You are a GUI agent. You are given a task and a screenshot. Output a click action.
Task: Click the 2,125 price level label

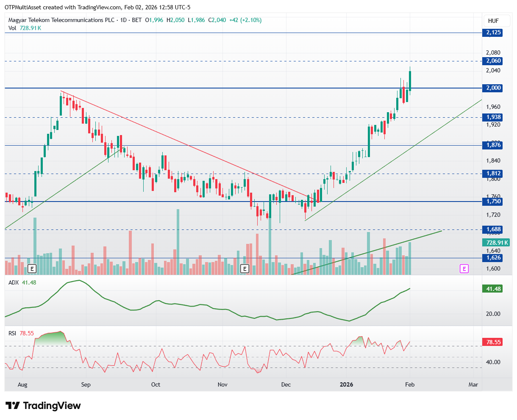click(493, 33)
